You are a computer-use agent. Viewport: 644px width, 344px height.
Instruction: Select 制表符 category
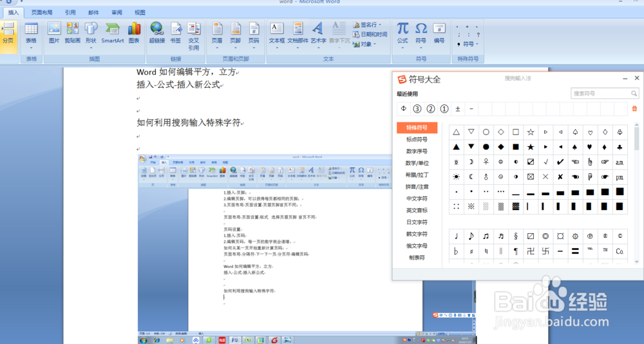[417, 258]
